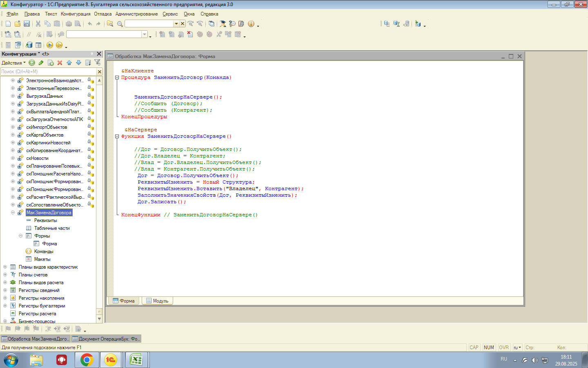Open Google Chrome from the taskbar
The image size is (588, 368).
(x=87, y=360)
